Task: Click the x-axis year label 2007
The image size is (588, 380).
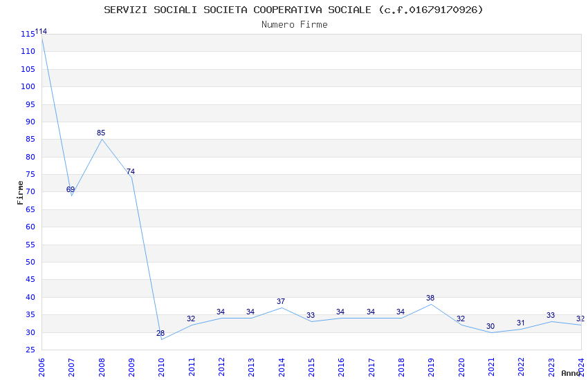Action: 72,367
